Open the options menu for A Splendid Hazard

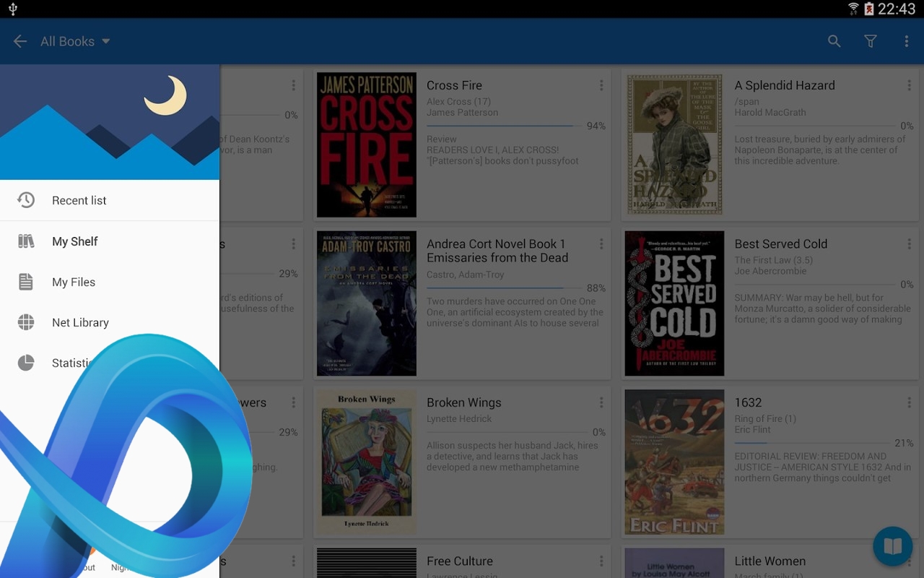coord(909,85)
